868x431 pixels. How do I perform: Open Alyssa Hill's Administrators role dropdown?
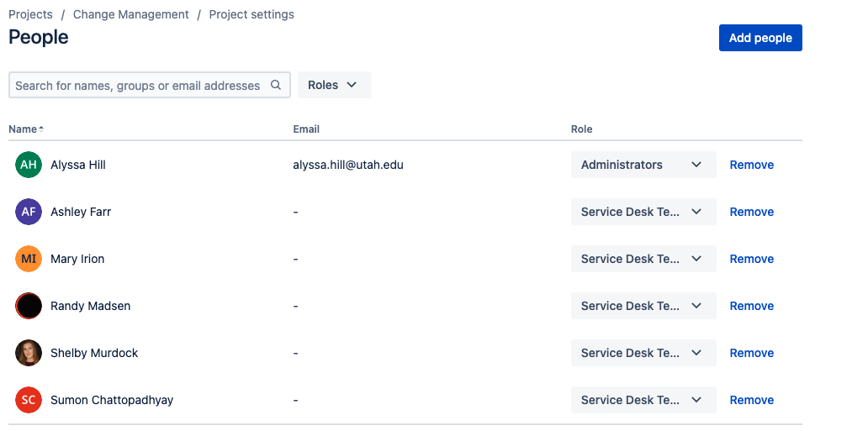[x=643, y=165]
